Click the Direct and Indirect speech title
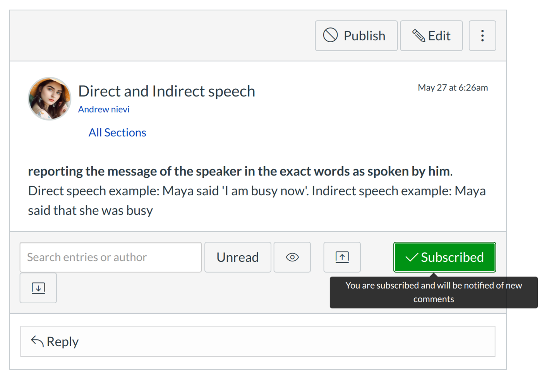 [166, 91]
